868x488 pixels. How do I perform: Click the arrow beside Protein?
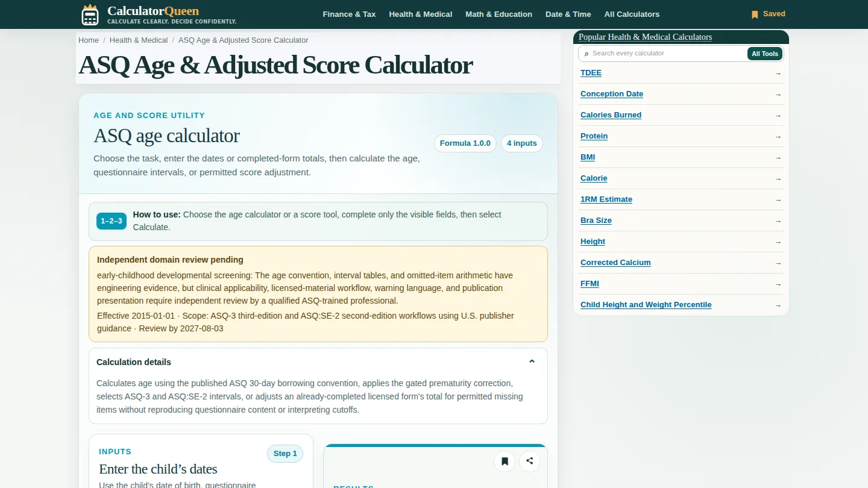tap(778, 137)
